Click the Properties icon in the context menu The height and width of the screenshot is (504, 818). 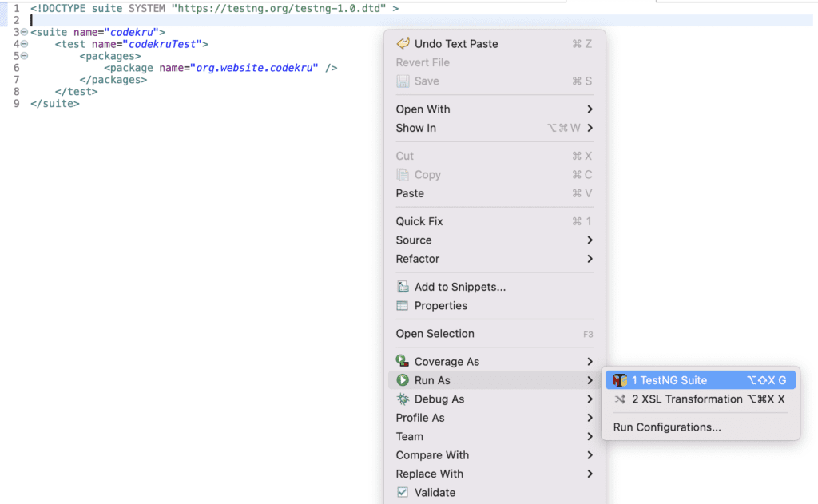(403, 305)
